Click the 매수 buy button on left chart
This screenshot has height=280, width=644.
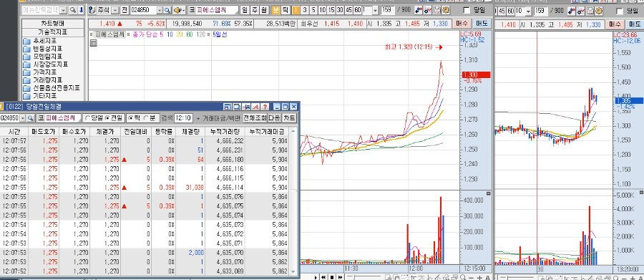(462, 24)
